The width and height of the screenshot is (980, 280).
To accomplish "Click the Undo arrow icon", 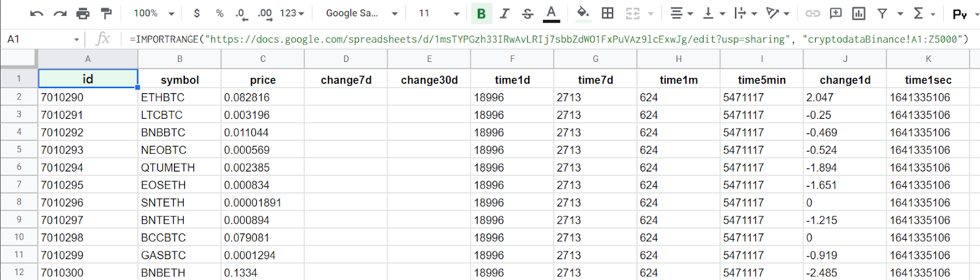I will pos(36,13).
